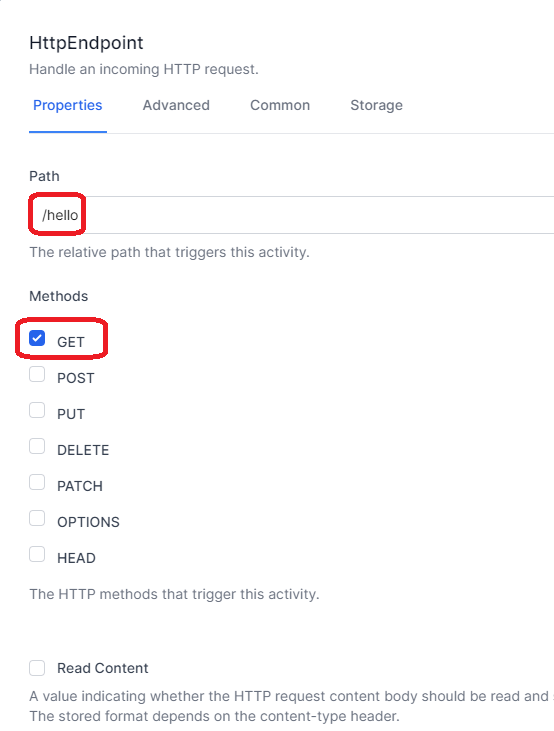Select the HEAD method checkbox
This screenshot has width=554, height=731.
[37, 554]
